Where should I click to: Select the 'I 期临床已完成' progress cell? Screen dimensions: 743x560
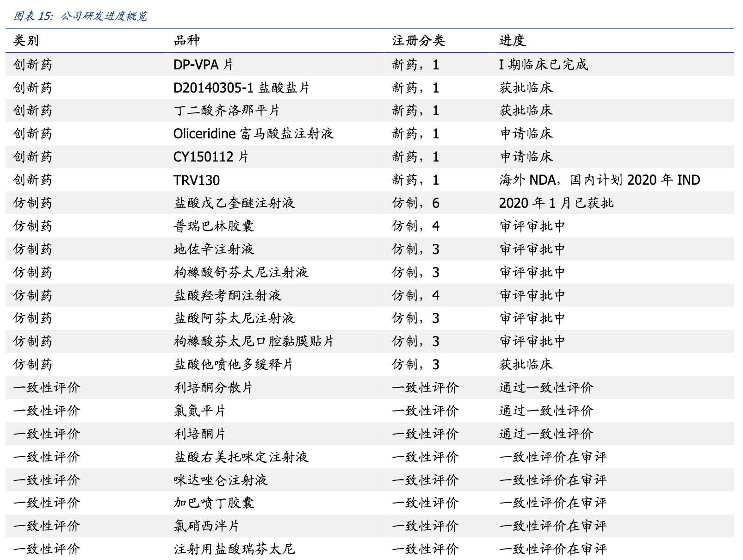[x=544, y=64]
